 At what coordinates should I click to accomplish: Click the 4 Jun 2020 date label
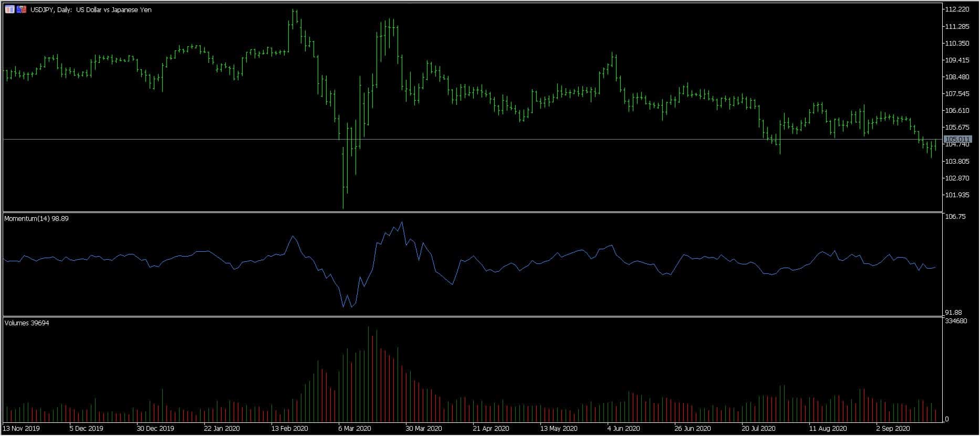click(x=623, y=428)
